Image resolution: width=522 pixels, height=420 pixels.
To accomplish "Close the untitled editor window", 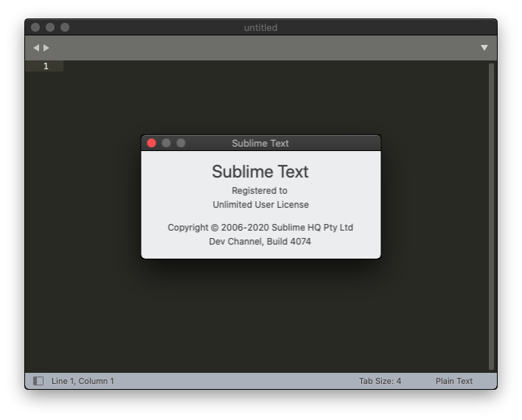I will [x=35, y=27].
